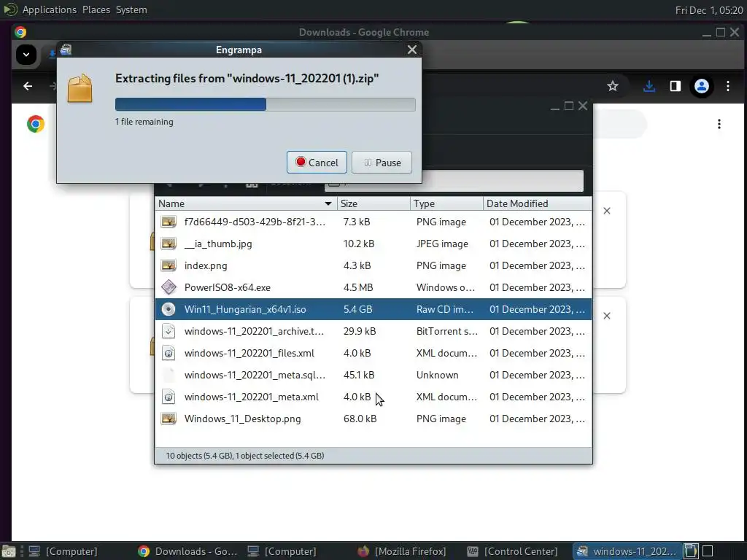This screenshot has width=747, height=560.
Task: Select windows-11_202201_meta.sql file name
Action: 255,376
